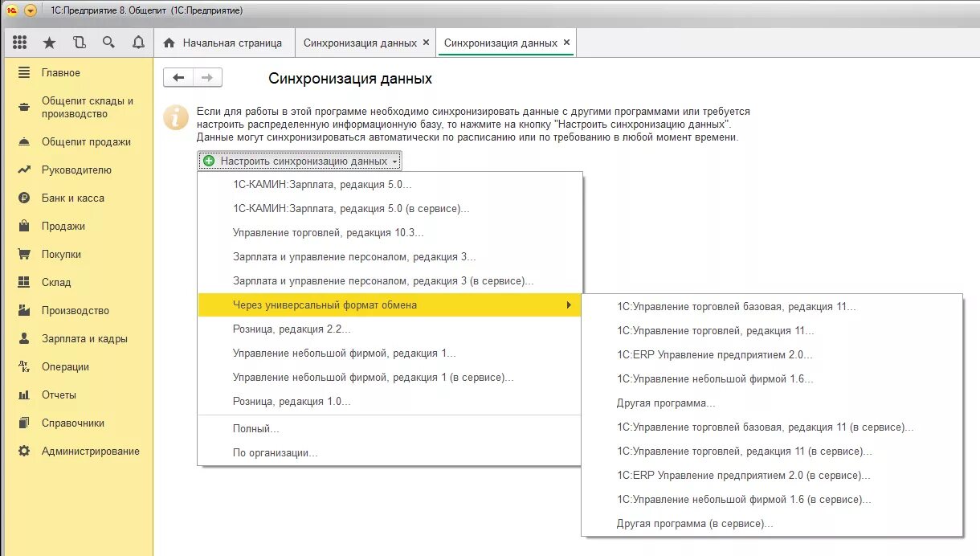The width and height of the screenshot is (980, 556).
Task: Choose 1С:Управление торговлей базовая, редакция 11 (в сервисе)
Action: pyautogui.click(x=771, y=427)
